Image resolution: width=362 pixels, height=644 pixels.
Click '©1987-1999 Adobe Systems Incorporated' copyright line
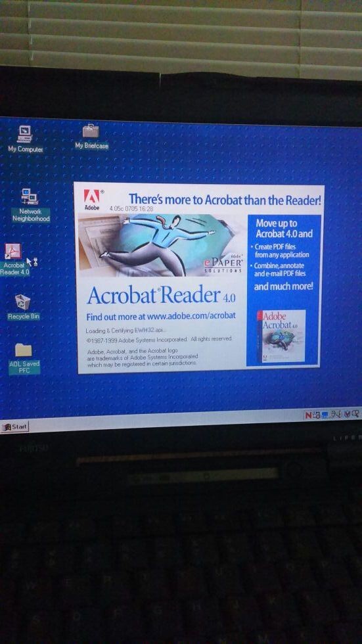click(159, 339)
